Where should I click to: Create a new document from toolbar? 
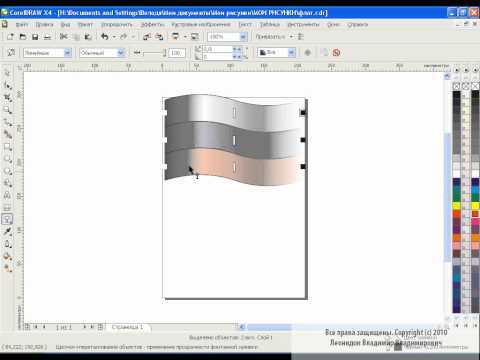click(x=10, y=37)
